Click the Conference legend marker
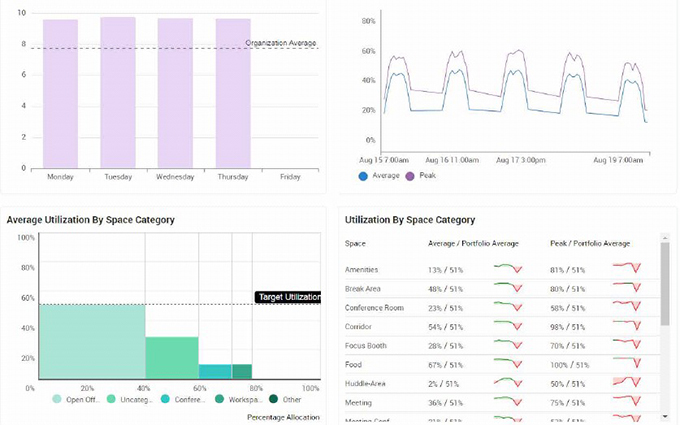The width and height of the screenshot is (680, 425). point(167,399)
